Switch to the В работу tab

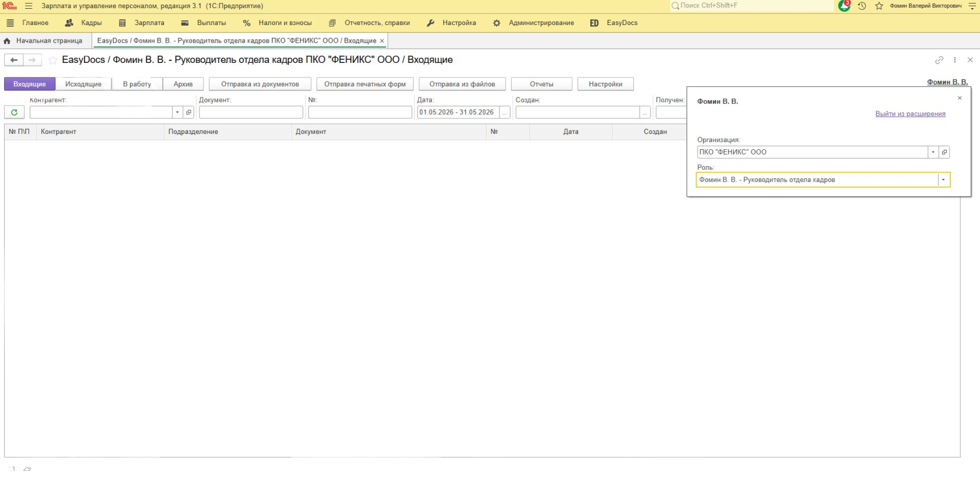click(x=137, y=84)
